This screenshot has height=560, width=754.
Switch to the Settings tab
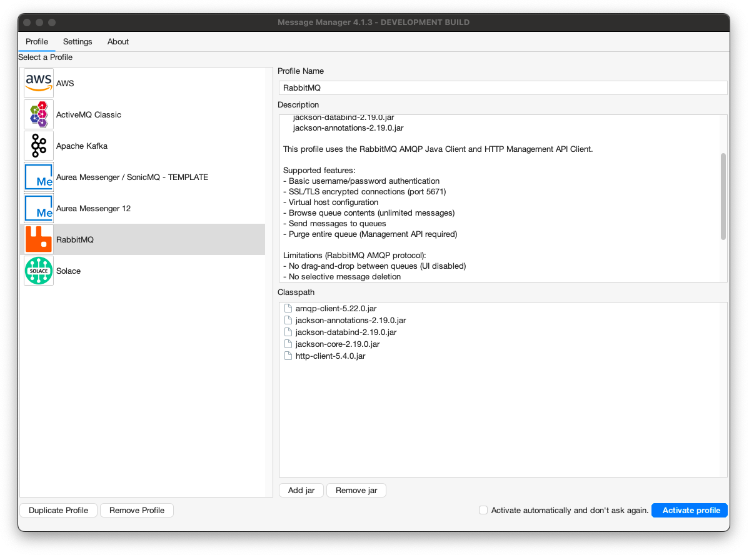(77, 42)
